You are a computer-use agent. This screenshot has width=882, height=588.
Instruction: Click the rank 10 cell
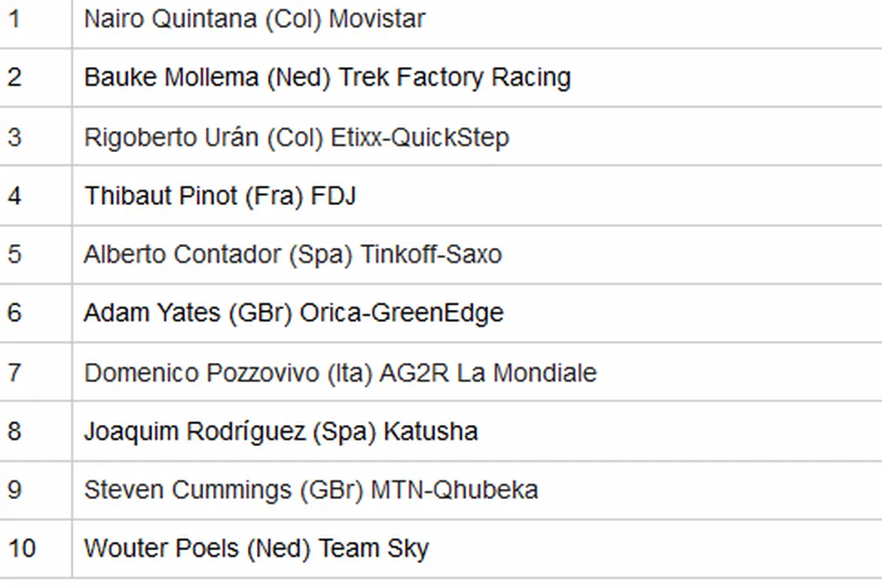(x=21, y=549)
